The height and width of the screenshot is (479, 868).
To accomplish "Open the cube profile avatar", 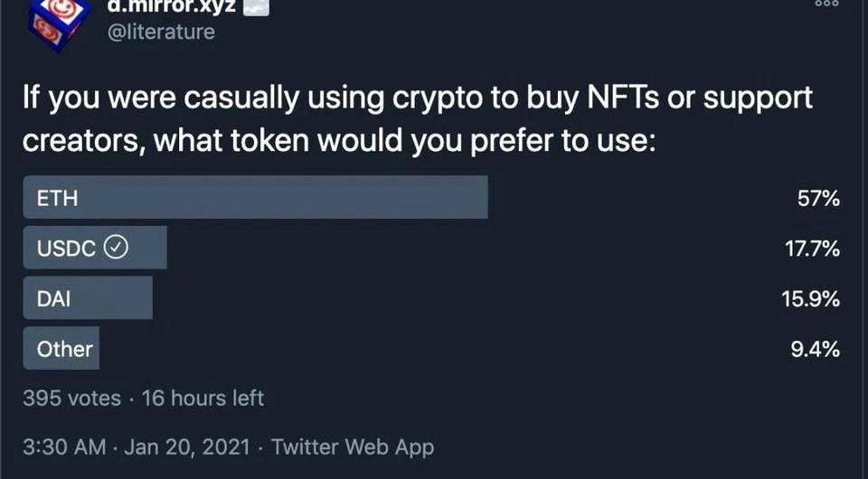I will (58, 23).
